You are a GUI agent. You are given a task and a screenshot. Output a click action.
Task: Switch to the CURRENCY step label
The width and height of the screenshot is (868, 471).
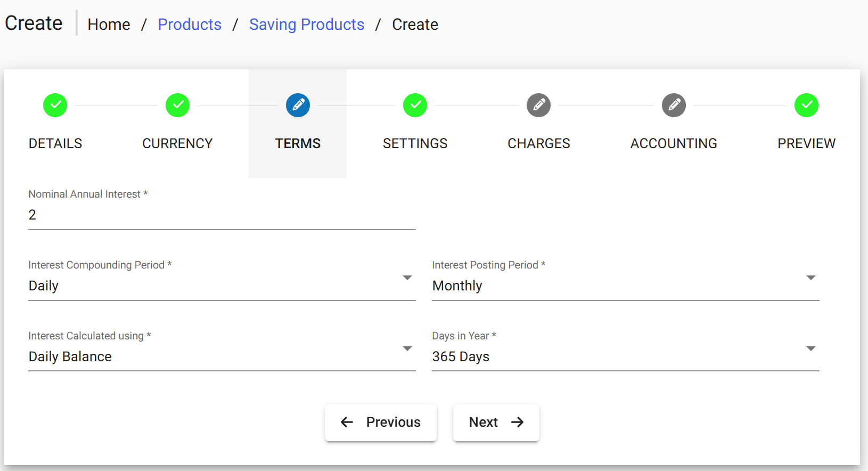[177, 143]
